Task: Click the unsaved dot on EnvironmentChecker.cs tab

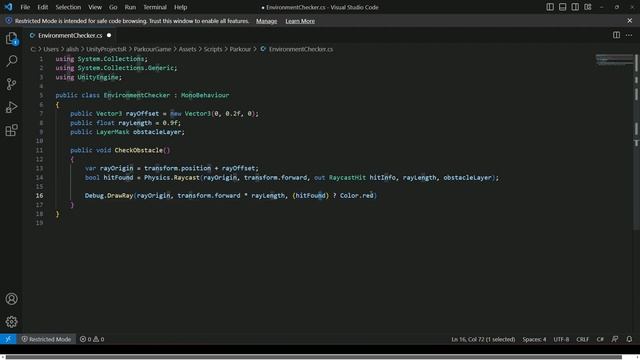Action: pyautogui.click(x=109, y=36)
